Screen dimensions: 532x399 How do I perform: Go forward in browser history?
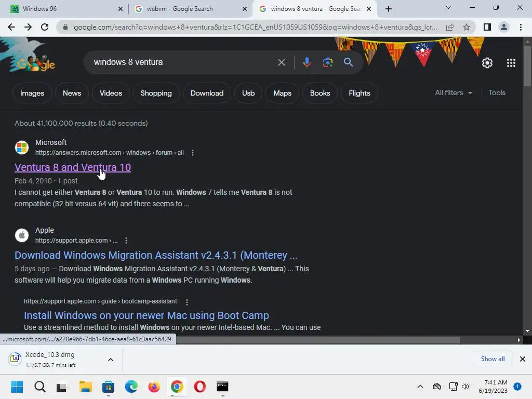point(28,27)
